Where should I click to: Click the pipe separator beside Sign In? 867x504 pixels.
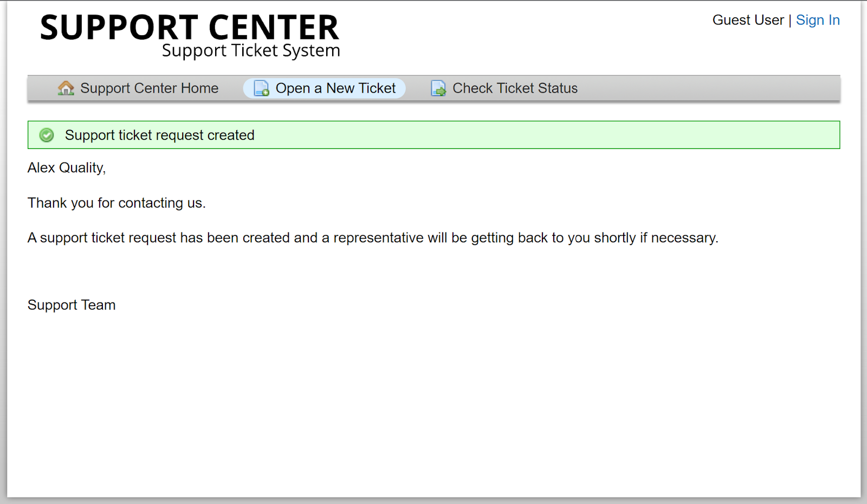coord(790,20)
